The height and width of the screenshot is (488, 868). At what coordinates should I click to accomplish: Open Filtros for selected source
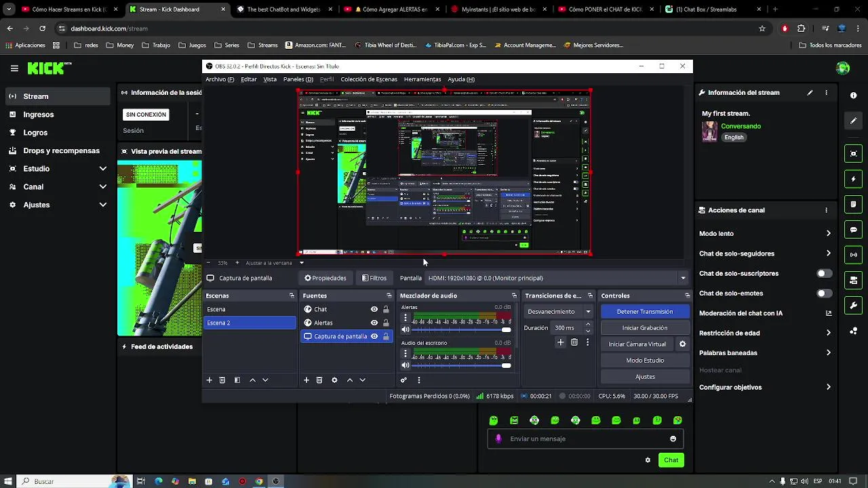[374, 278]
